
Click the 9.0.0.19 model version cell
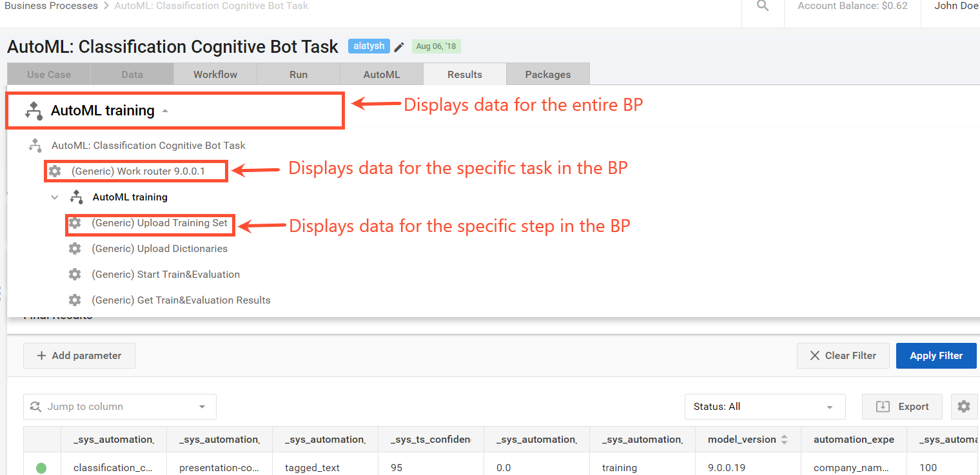[748, 468]
